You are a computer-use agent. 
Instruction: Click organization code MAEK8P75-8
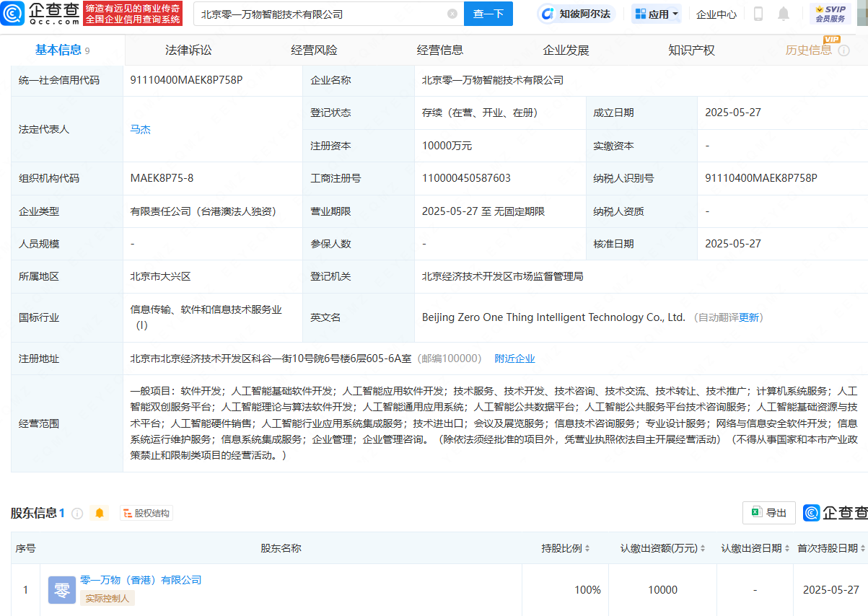click(x=162, y=178)
